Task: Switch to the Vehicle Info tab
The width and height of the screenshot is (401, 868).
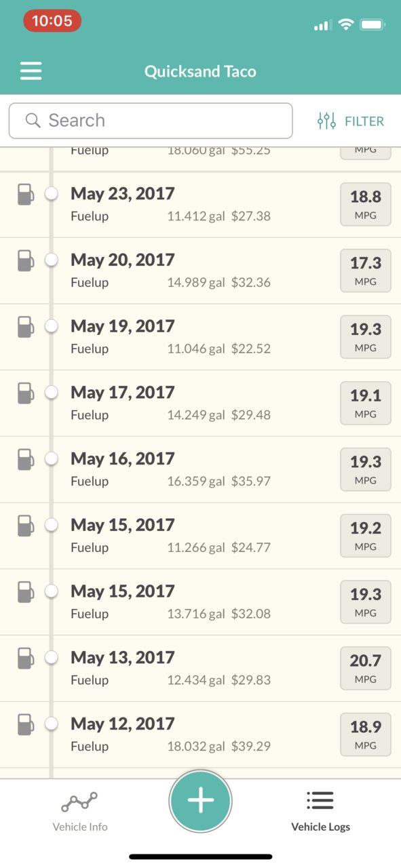Action: (79, 812)
